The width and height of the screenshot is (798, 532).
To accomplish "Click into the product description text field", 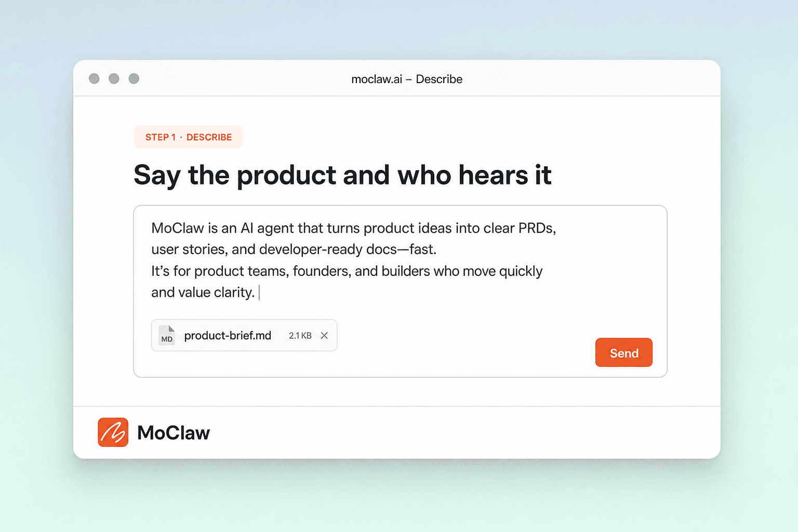I will click(400, 291).
